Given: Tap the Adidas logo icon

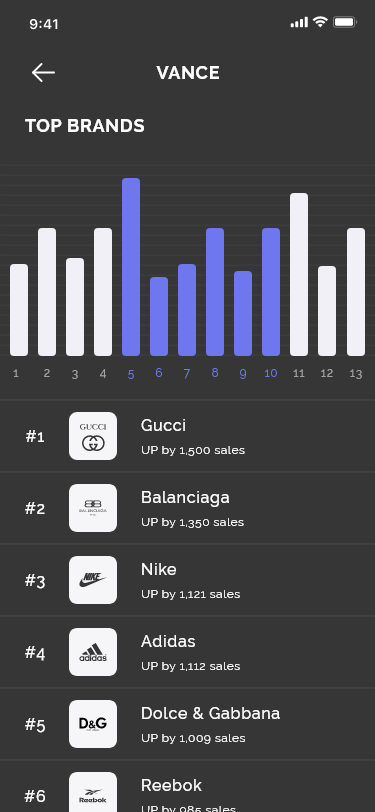Looking at the screenshot, I should [x=93, y=652].
